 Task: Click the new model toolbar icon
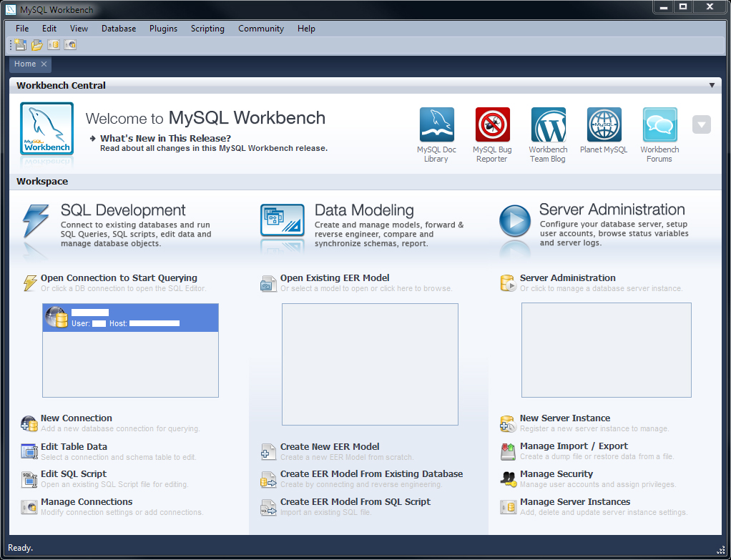(20, 45)
